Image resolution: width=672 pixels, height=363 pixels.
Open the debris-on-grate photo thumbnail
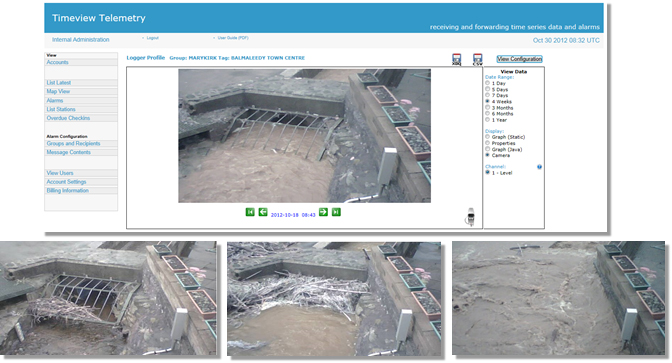click(x=108, y=298)
